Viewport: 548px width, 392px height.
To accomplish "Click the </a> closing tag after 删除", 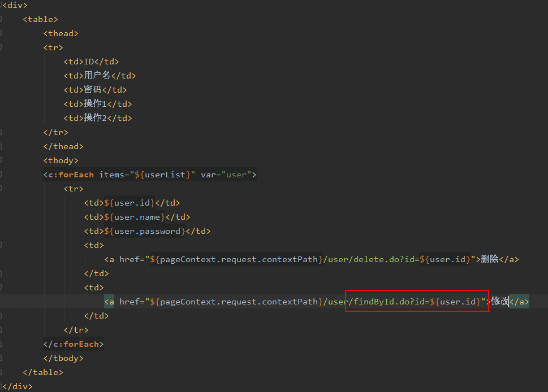I will pos(509,259).
